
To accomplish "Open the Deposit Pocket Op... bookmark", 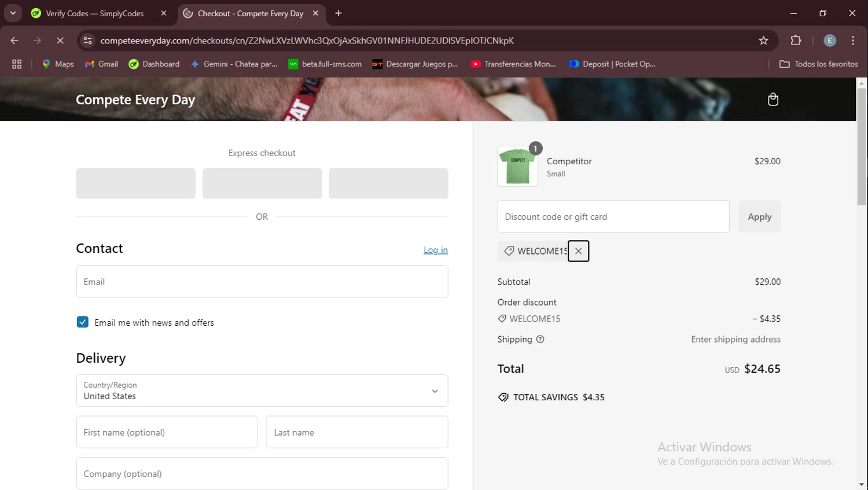I will click(612, 64).
